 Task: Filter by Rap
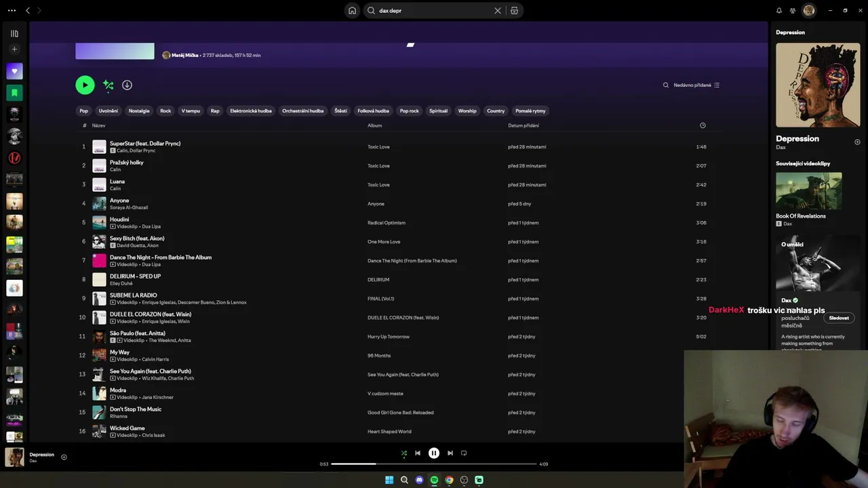pyautogui.click(x=215, y=111)
